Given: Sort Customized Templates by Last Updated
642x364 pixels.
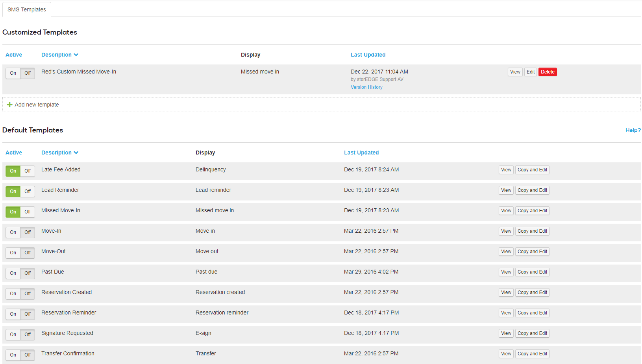Looking at the screenshot, I should [x=368, y=55].
